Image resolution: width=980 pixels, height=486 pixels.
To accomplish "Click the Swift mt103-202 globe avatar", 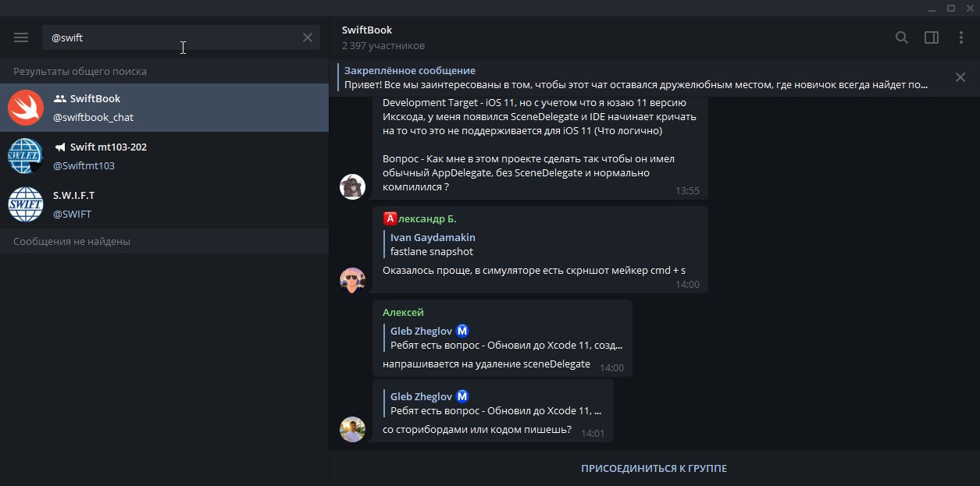I will (x=26, y=156).
